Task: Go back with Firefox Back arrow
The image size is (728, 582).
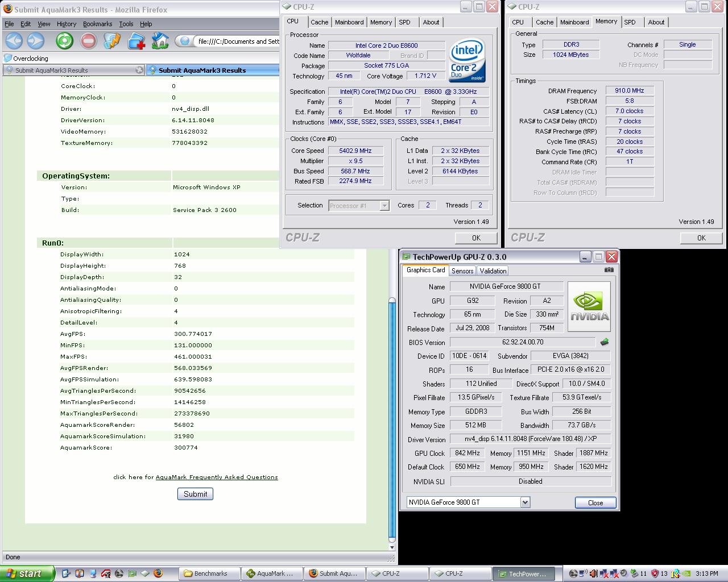Action: coord(14,40)
